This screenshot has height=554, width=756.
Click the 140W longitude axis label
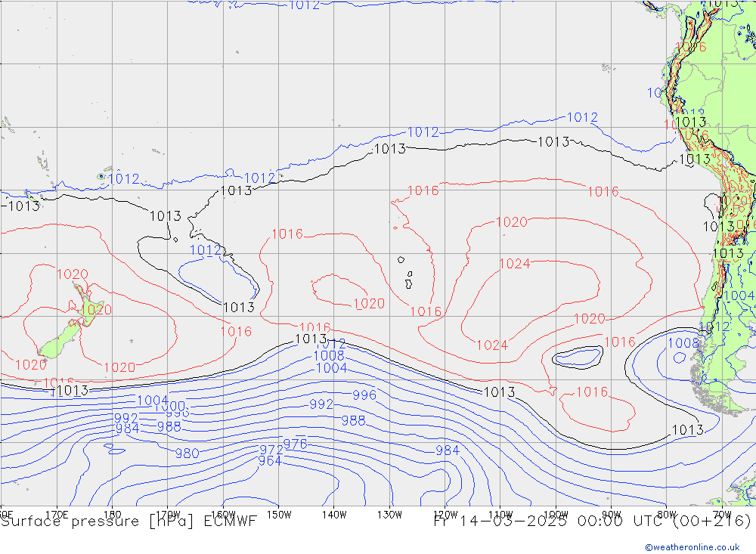point(333,515)
